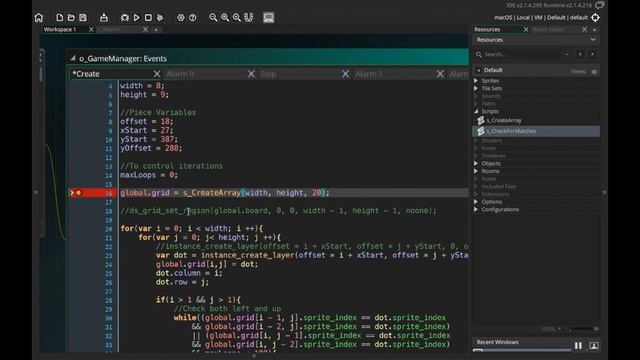Image resolution: width=640 pixels, height=360 pixels.
Task: Save project with the floppy disk icon
Action: click(x=83, y=18)
